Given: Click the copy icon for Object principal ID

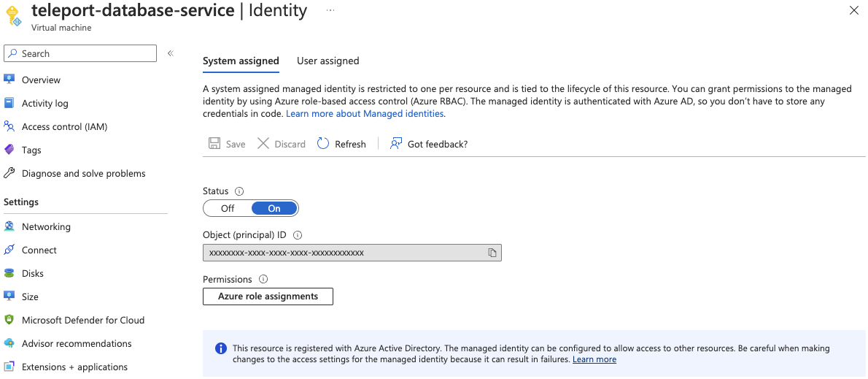Looking at the screenshot, I should (x=492, y=253).
